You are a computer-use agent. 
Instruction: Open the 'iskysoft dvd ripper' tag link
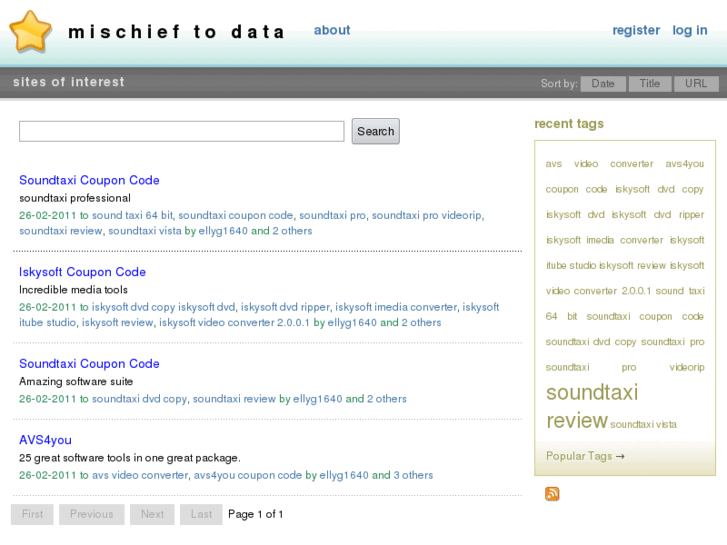(285, 307)
